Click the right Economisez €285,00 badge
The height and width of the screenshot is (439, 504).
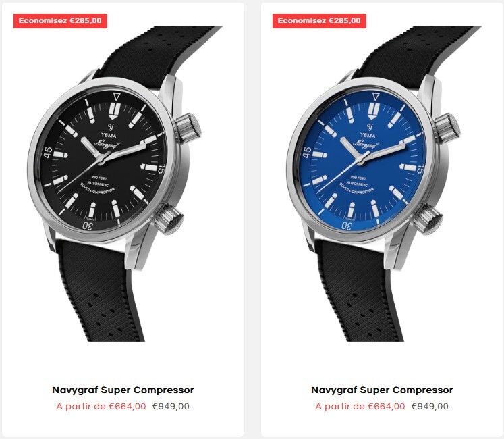319,21
